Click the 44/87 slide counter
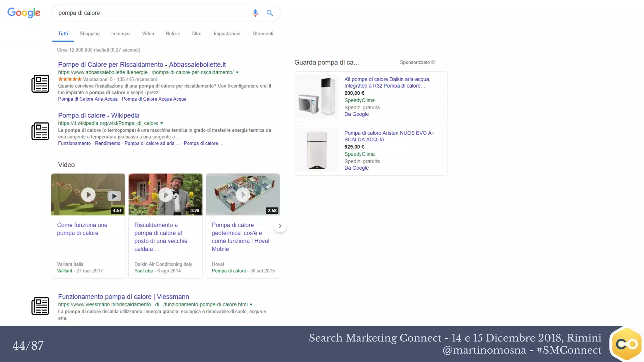644x362 pixels. coord(28,346)
